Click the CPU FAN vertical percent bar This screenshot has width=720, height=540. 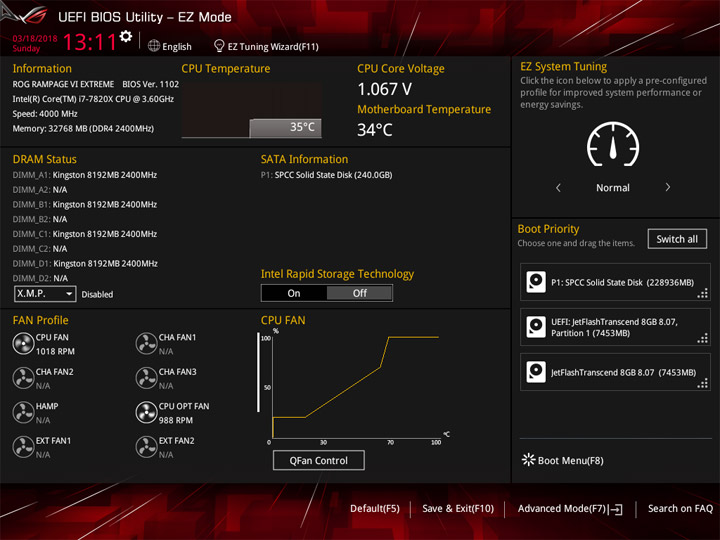click(258, 372)
